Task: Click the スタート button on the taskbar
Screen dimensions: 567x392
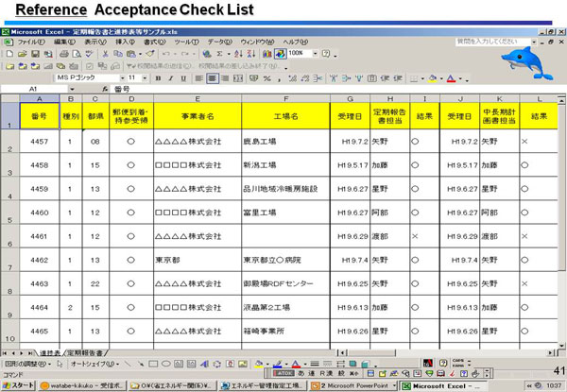Action: click(18, 385)
